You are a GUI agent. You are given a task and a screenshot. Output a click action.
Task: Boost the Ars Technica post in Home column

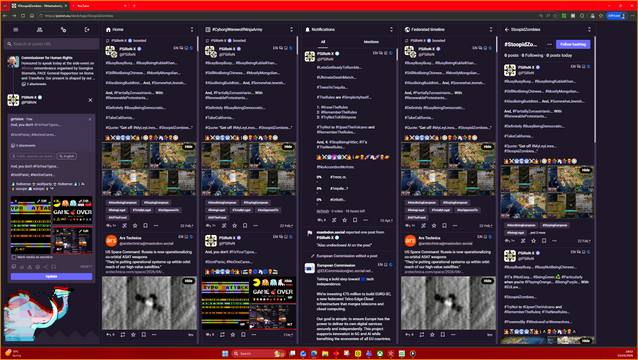[x=123, y=334]
